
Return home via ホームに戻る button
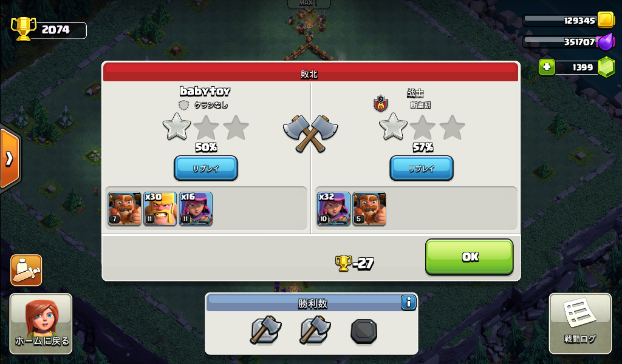(x=41, y=323)
